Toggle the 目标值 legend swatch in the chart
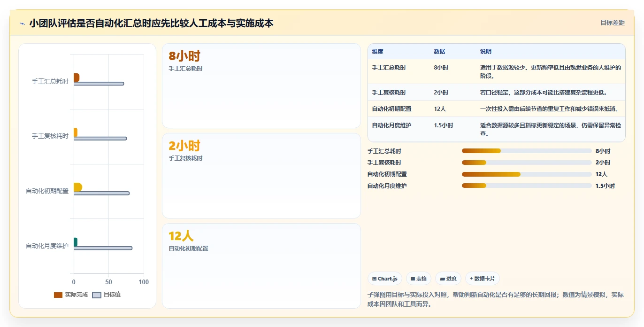The height and width of the screenshot is (327, 644). click(x=97, y=295)
